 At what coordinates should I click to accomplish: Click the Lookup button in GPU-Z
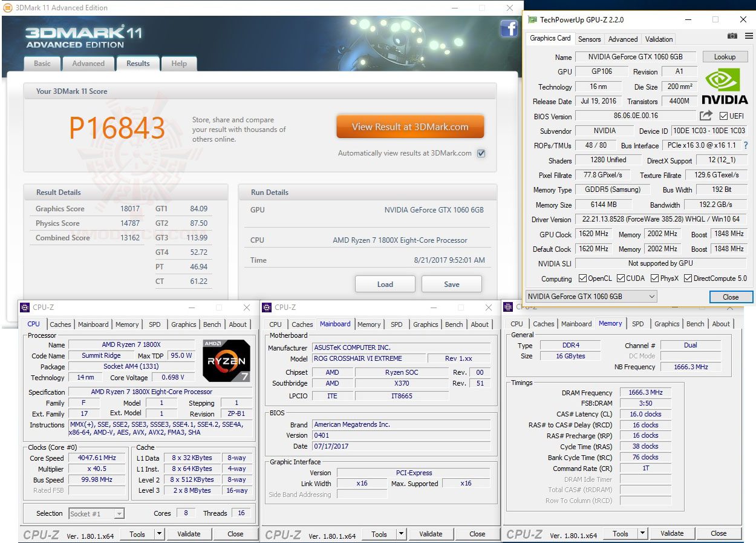click(725, 56)
